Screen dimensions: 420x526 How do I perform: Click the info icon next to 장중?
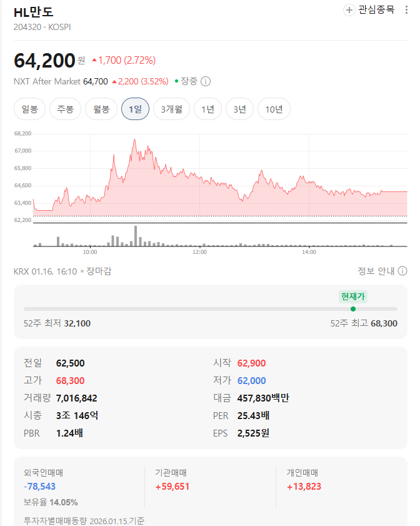tap(205, 81)
